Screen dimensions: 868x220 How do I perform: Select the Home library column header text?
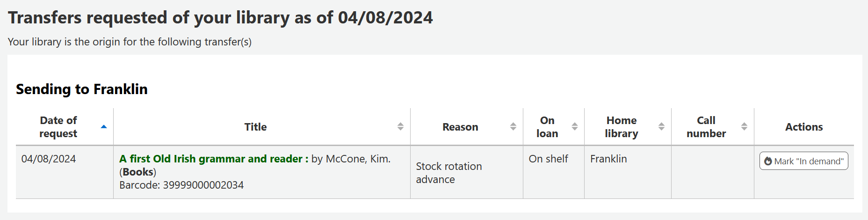click(x=621, y=127)
